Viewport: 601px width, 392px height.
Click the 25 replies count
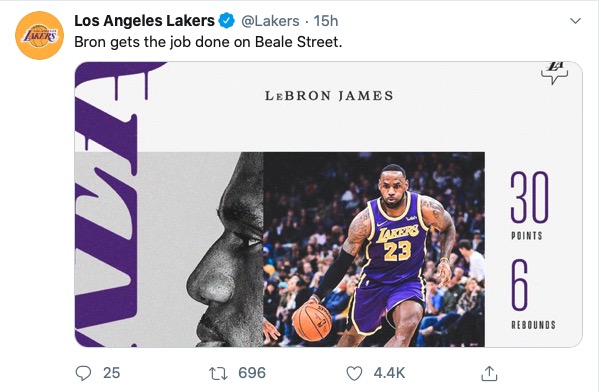pyautogui.click(x=112, y=373)
